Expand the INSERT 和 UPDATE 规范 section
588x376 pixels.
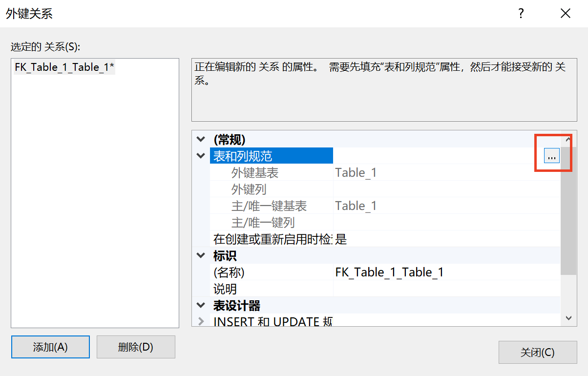[x=201, y=321]
